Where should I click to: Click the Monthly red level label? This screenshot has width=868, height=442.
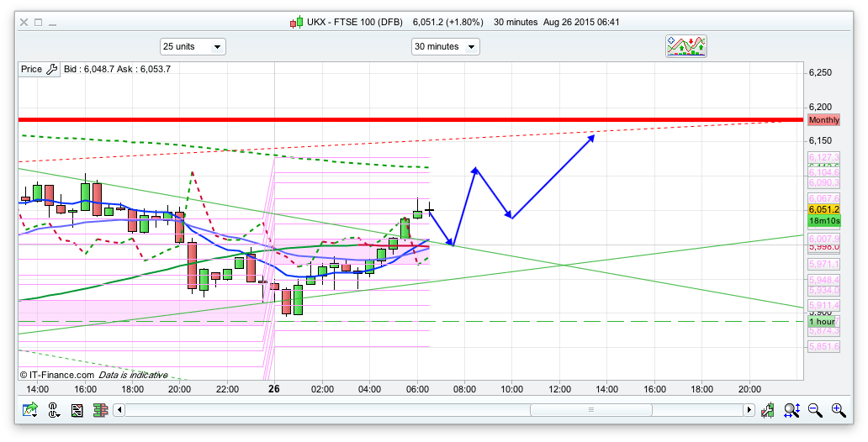pyautogui.click(x=823, y=120)
